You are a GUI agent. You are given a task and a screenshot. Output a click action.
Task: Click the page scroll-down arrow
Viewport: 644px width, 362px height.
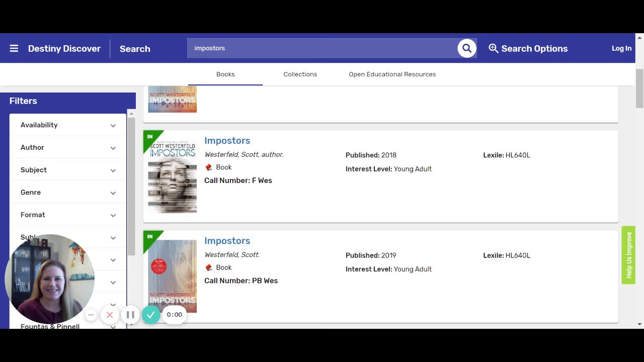click(x=639, y=325)
